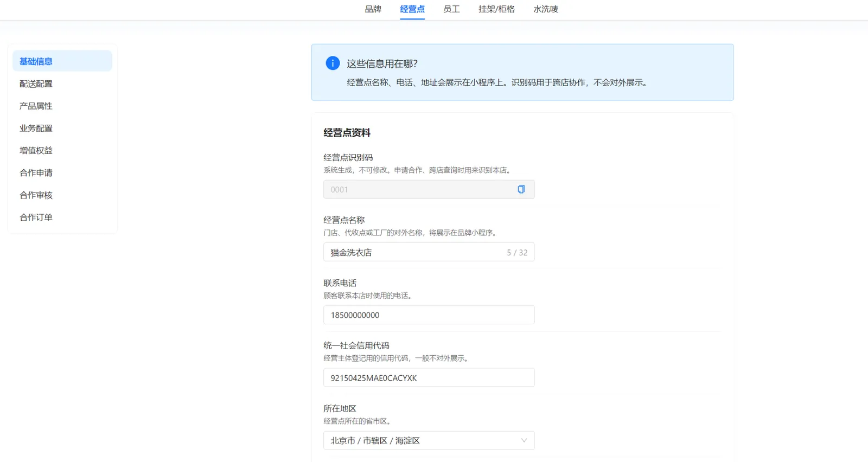868x462 pixels.
Task: Expand the 所在地区 dropdown arrow
Action: coord(524,440)
